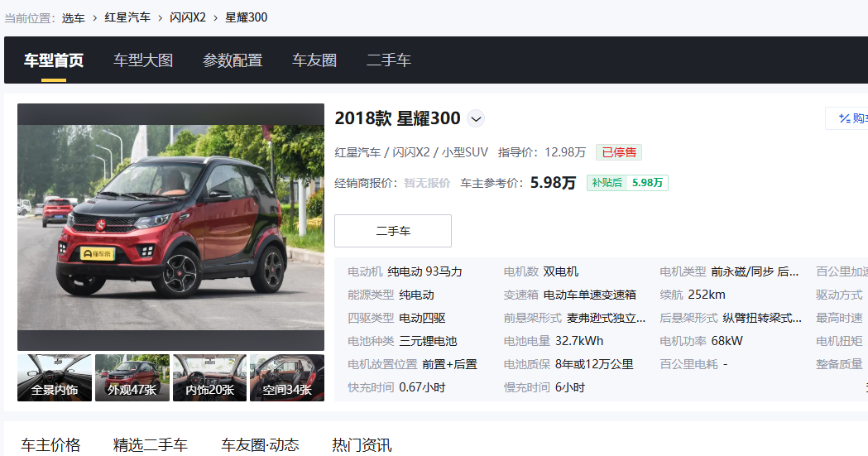Click the 红星汽车 breadcrumb link
This screenshot has width=868, height=456.
tap(127, 17)
